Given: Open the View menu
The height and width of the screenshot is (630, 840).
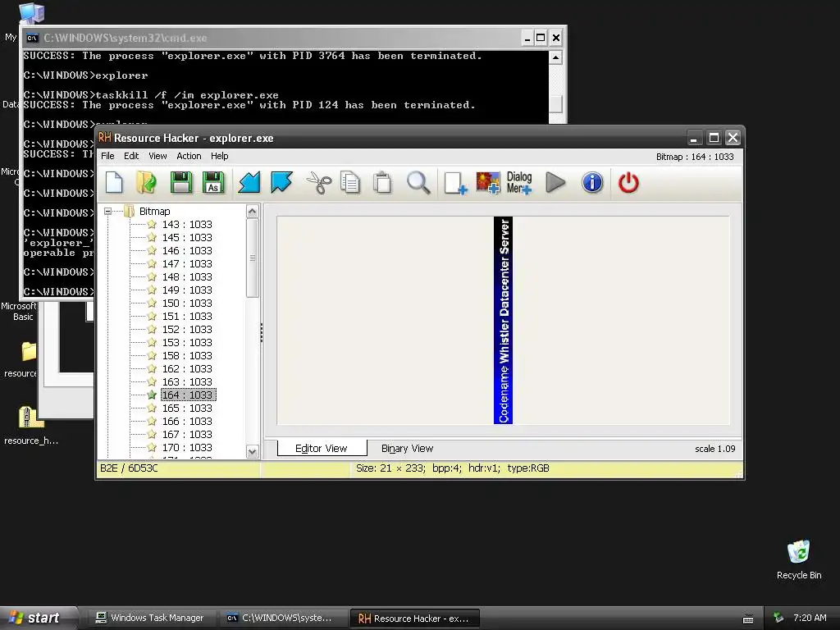Looking at the screenshot, I should (x=157, y=156).
